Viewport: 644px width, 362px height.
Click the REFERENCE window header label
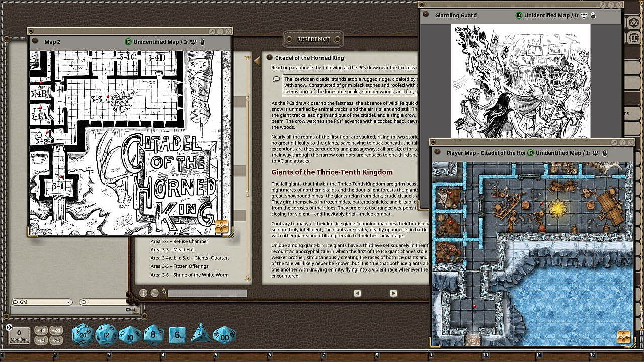click(313, 39)
